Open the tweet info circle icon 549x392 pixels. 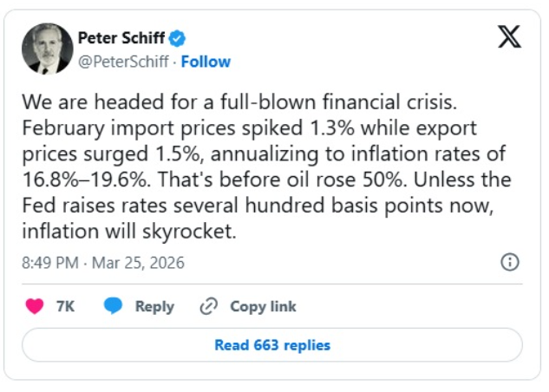point(510,262)
